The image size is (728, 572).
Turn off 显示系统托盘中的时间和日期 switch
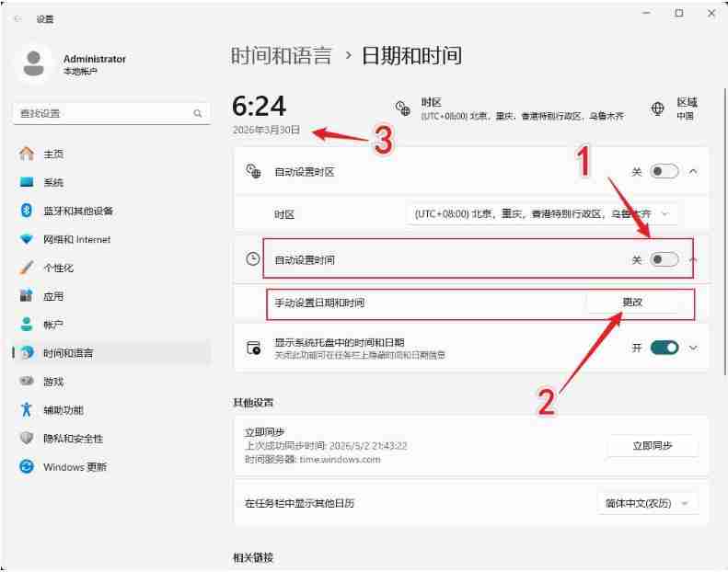pyautogui.click(x=664, y=348)
